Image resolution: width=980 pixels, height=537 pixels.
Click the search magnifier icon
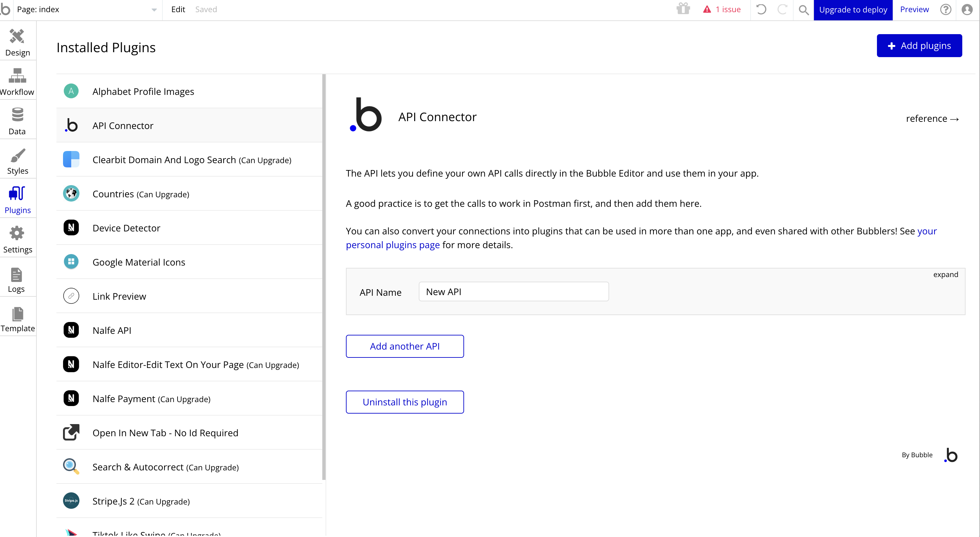tap(803, 10)
